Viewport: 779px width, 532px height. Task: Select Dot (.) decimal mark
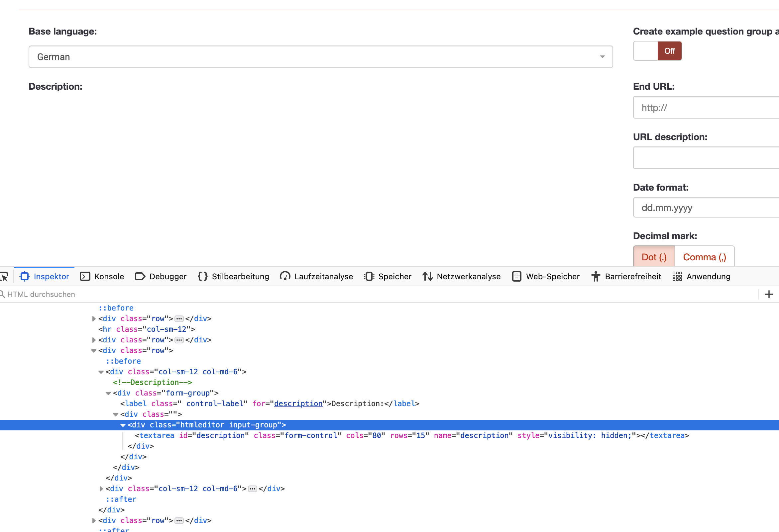654,257
